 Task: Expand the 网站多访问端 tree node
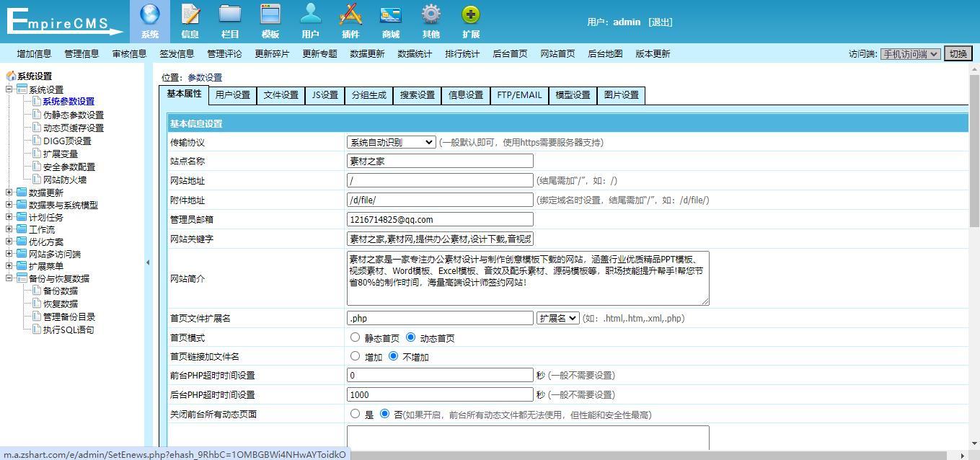pyautogui.click(x=9, y=254)
